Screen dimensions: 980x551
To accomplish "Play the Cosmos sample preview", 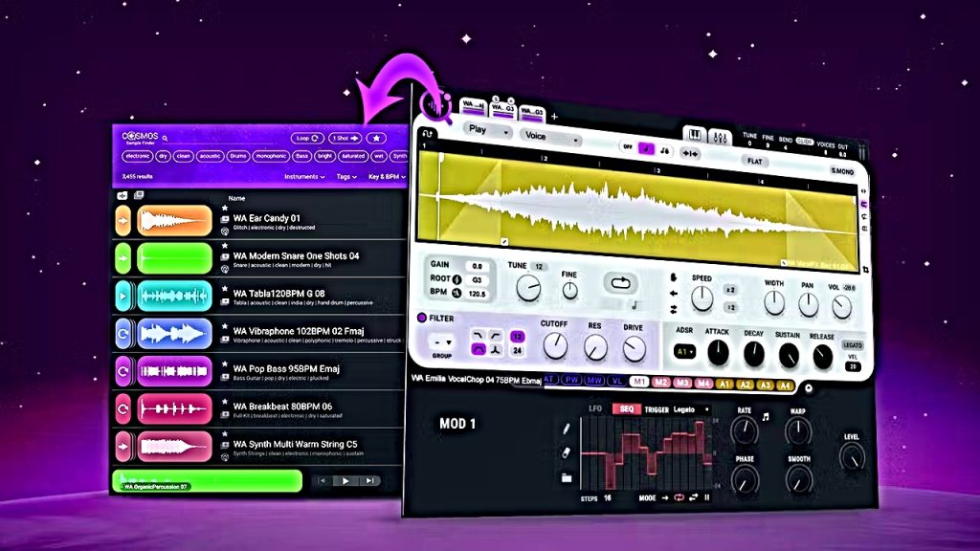I will [345, 481].
